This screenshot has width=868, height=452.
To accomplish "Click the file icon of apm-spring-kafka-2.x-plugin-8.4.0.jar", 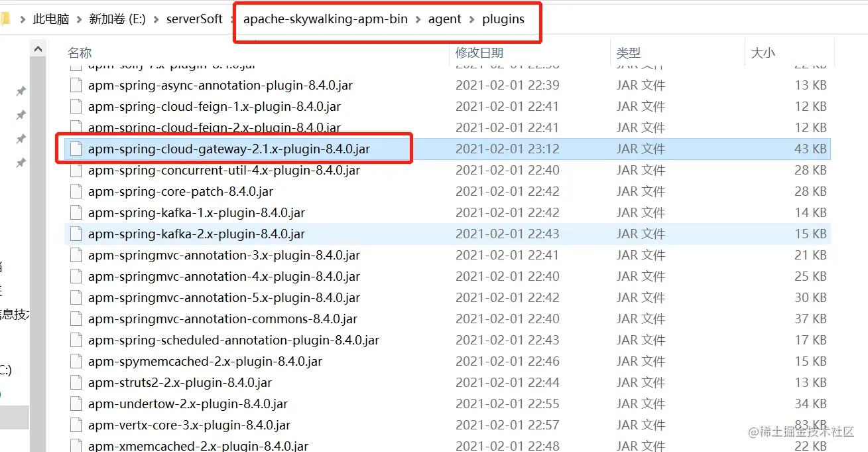I will (x=76, y=234).
